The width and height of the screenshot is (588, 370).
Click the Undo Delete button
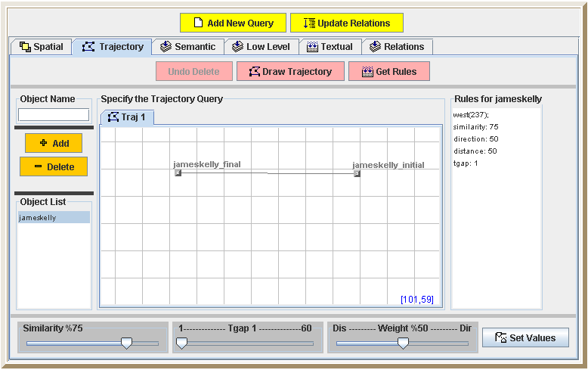click(x=193, y=72)
